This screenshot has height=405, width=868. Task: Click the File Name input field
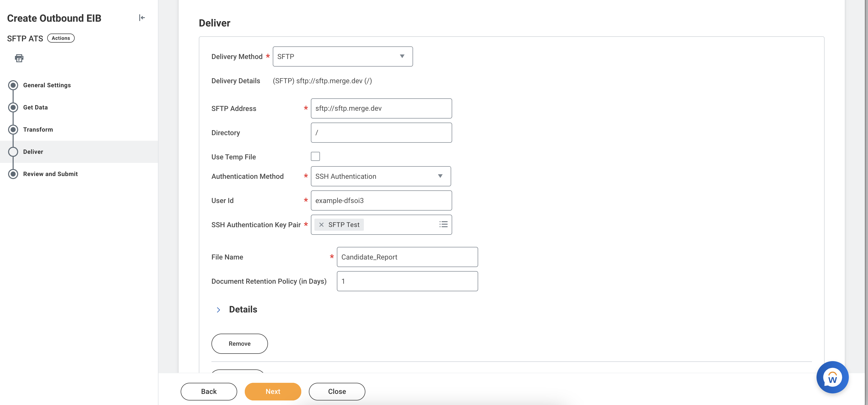(407, 257)
